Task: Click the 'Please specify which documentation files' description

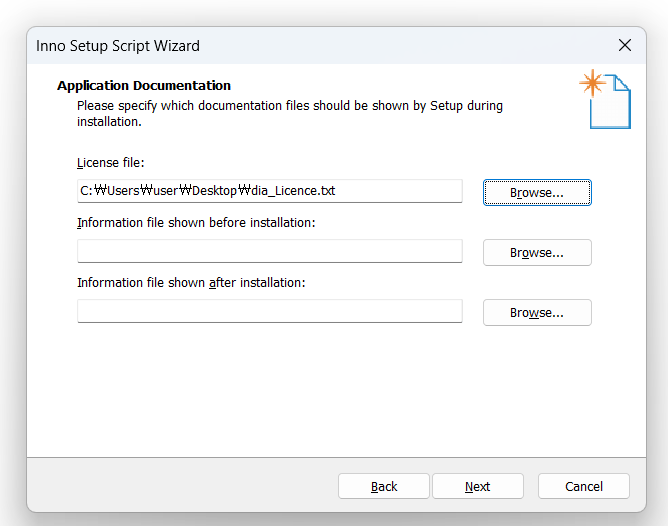Action: 290,113
